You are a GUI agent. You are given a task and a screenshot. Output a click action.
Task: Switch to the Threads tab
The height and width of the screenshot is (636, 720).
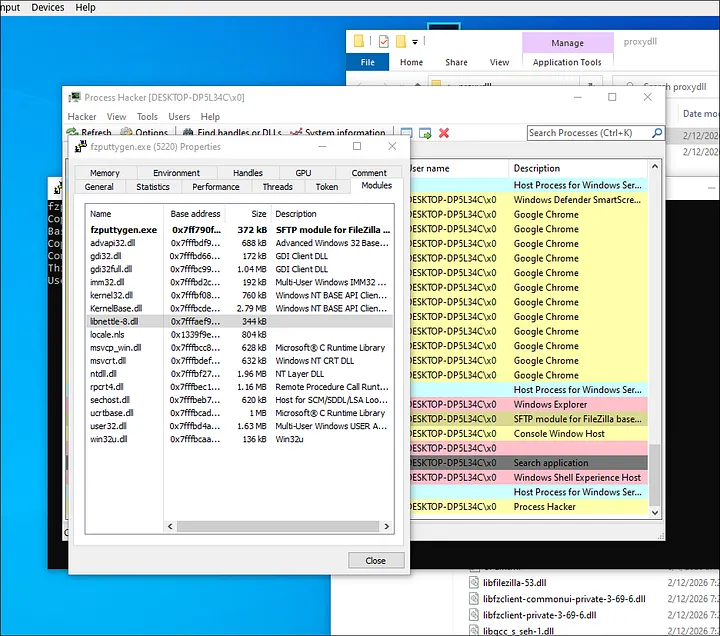coord(277,186)
